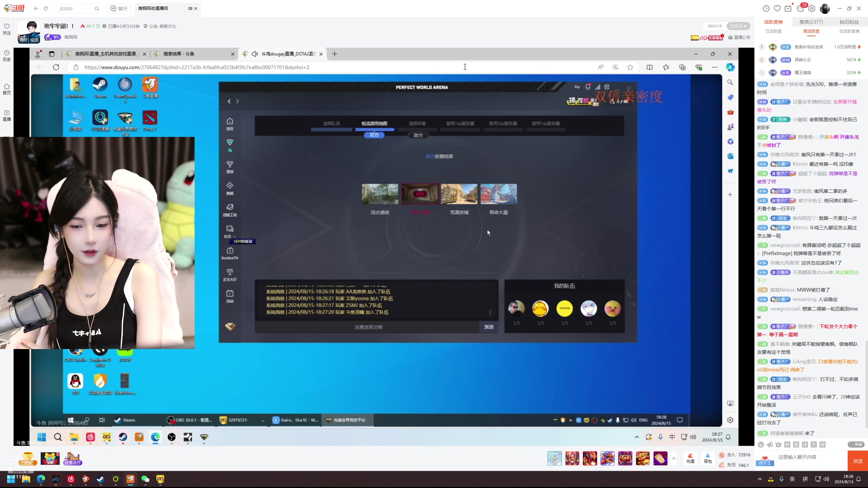The width and height of the screenshot is (868, 488).
Task: Click the heart favorites icon in the top bar
Action: tap(777, 8)
